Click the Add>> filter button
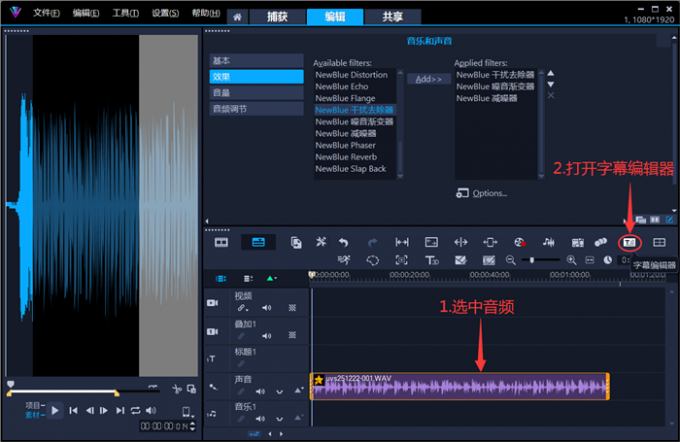This screenshot has width=680, height=442. [428, 78]
